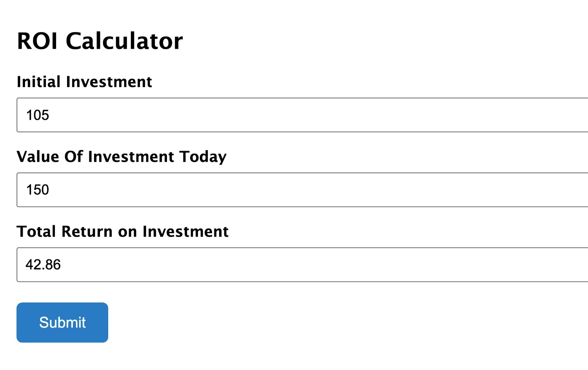Image resolution: width=588 pixels, height=370 pixels.
Task: Select the value 150 in the second field
Action: [38, 190]
